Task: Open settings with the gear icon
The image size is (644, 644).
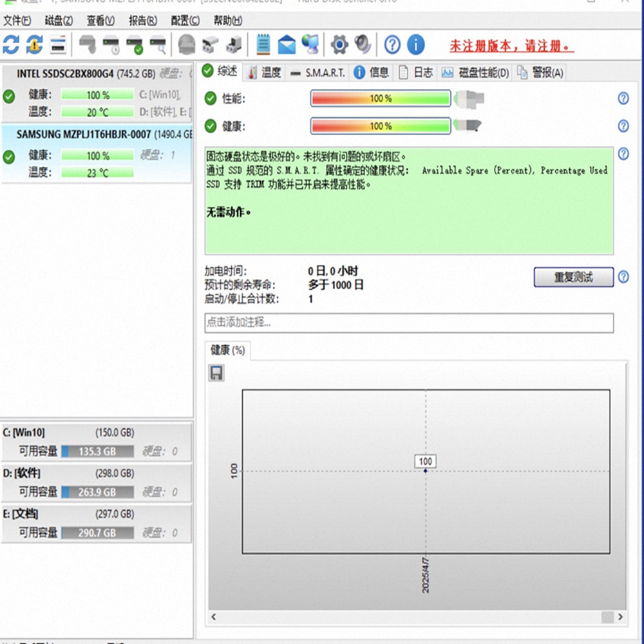Action: [339, 44]
